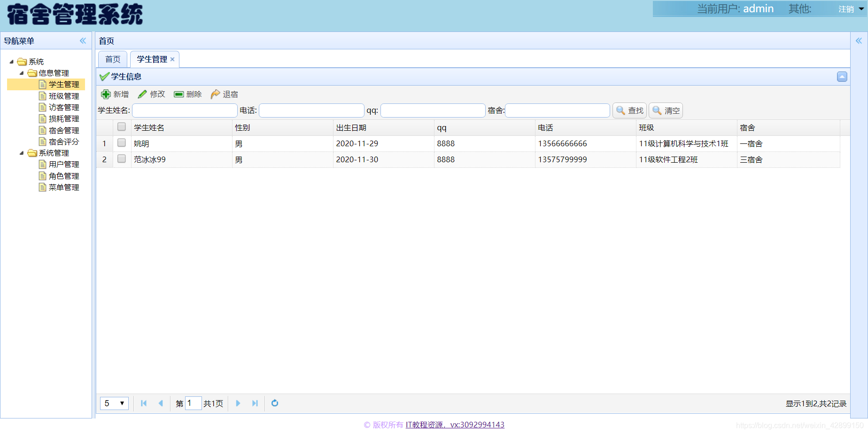Screen dimensions: 868x434
Task: Click the green minus 删除 delete icon
Action: [178, 95]
